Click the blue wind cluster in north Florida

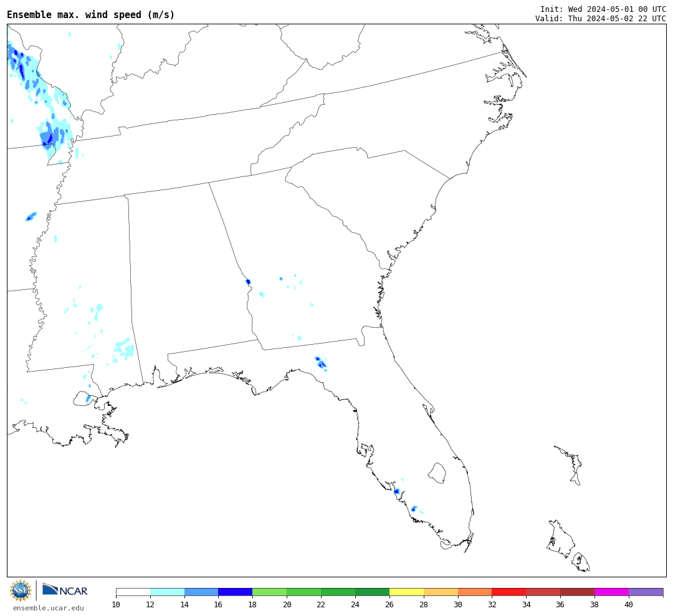[321, 363]
